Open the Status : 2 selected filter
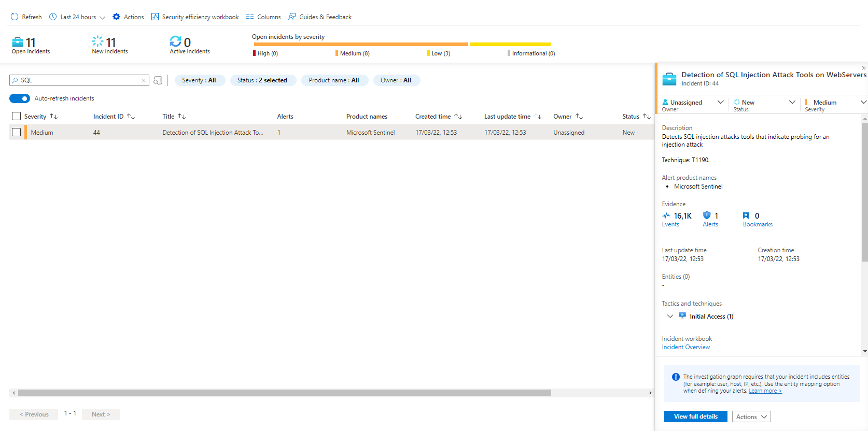This screenshot has height=431, width=868. tap(262, 80)
